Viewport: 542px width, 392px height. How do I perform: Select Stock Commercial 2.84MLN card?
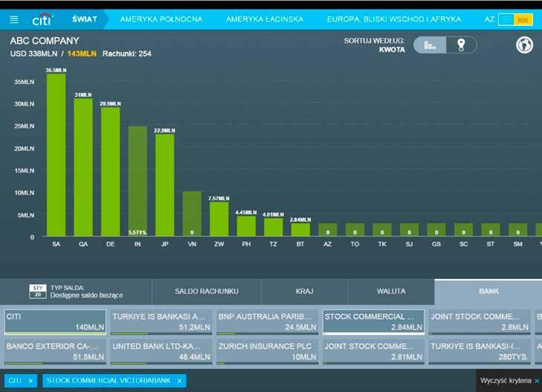(374, 322)
